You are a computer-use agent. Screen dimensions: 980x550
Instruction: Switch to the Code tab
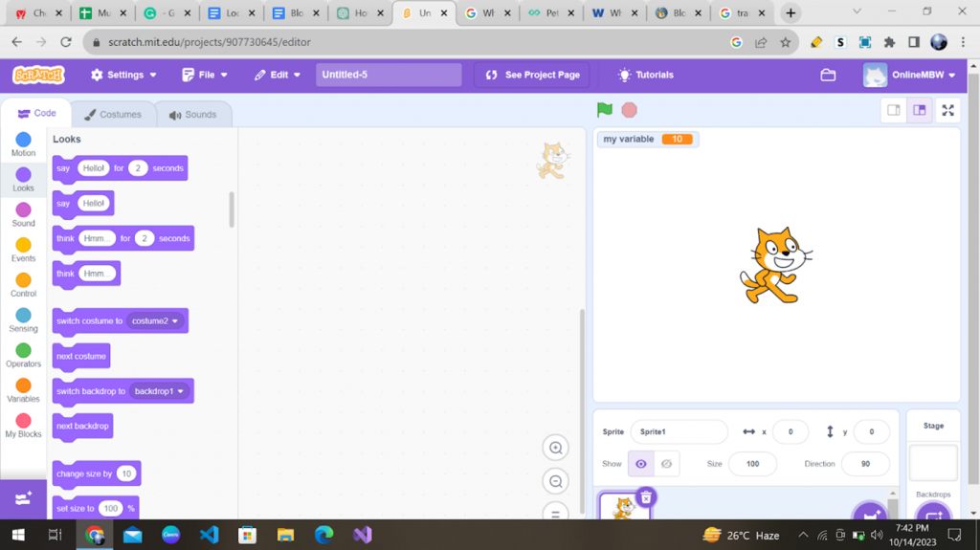(x=37, y=113)
